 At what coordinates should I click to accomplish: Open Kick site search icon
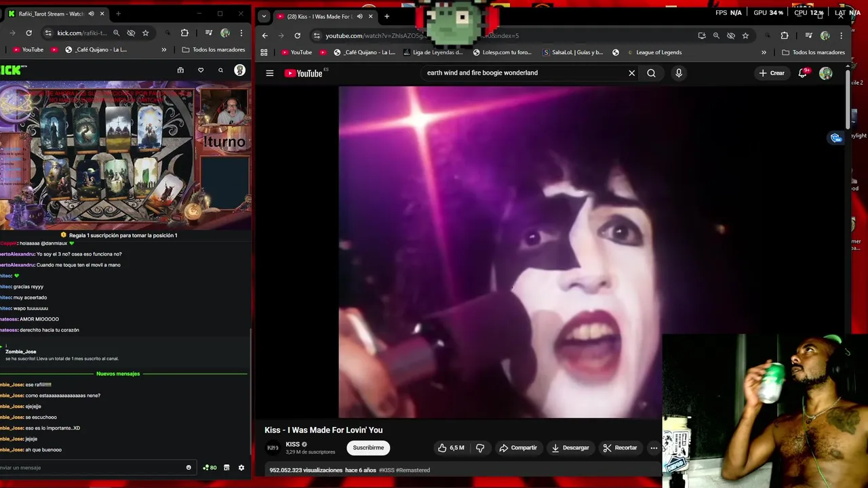(x=220, y=70)
